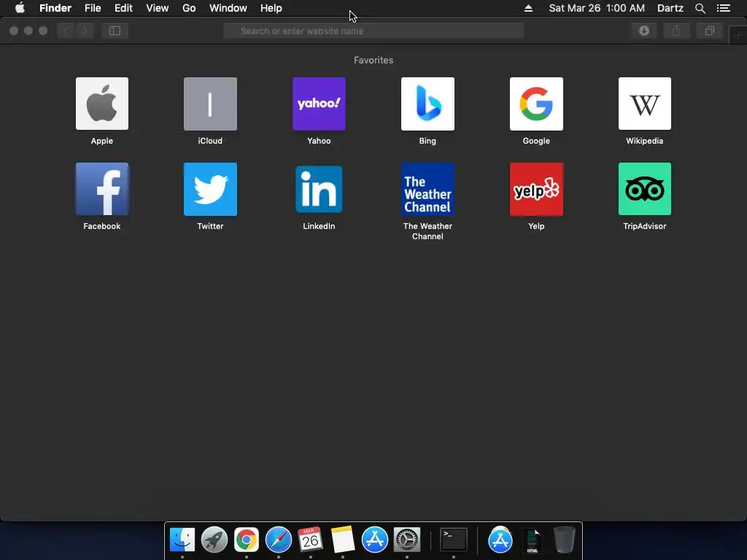Focus the Search or enter website name field

point(373,31)
